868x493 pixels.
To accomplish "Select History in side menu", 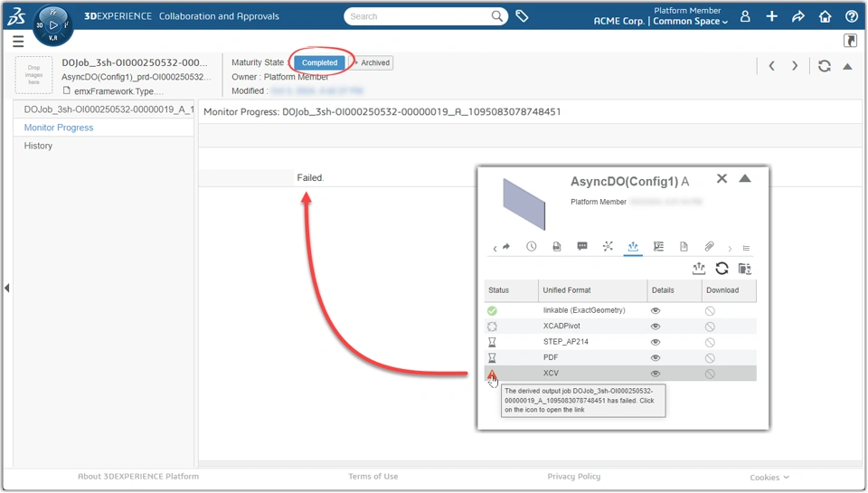I will pyautogui.click(x=38, y=146).
